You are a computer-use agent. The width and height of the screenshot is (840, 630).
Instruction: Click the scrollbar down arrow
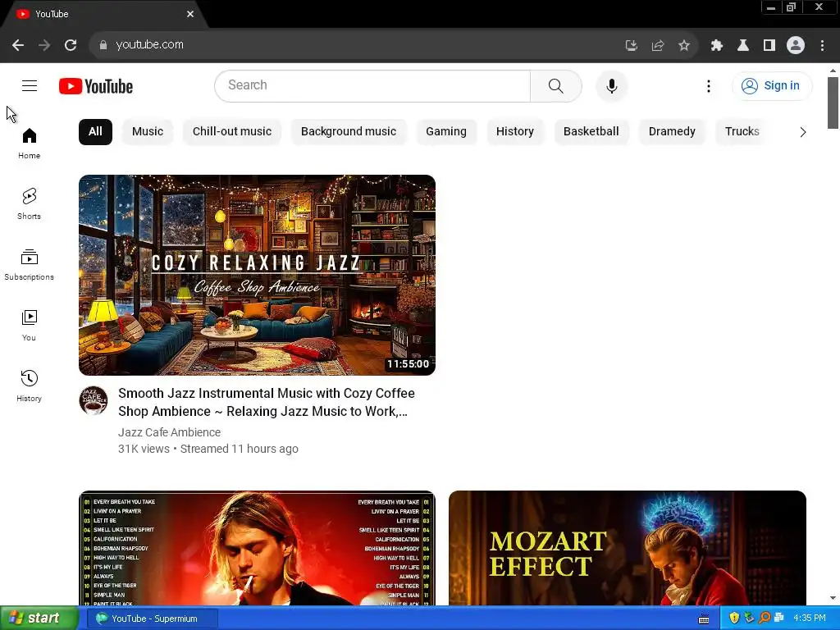click(833, 598)
